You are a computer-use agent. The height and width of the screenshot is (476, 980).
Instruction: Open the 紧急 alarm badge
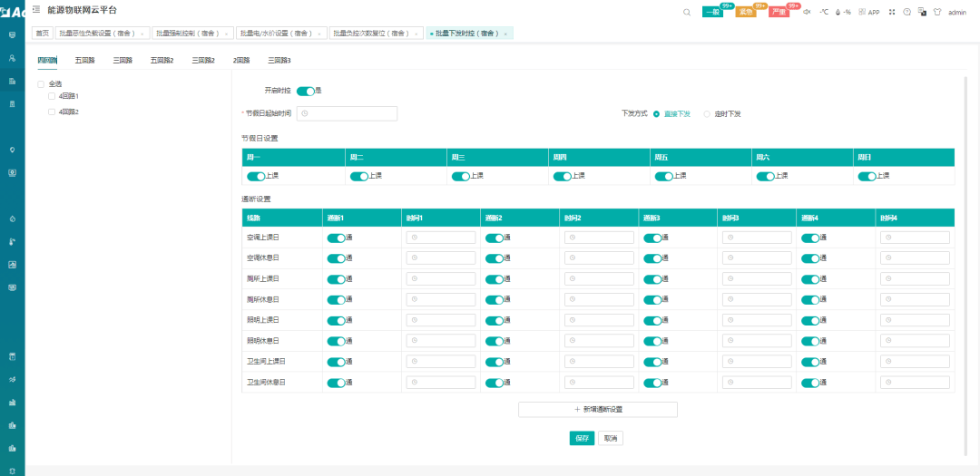tap(746, 12)
